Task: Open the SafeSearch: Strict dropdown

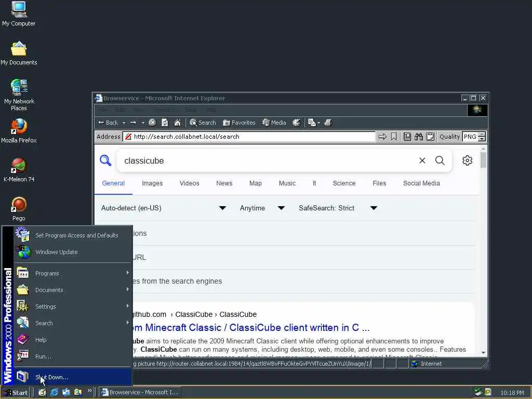Action: pyautogui.click(x=338, y=208)
